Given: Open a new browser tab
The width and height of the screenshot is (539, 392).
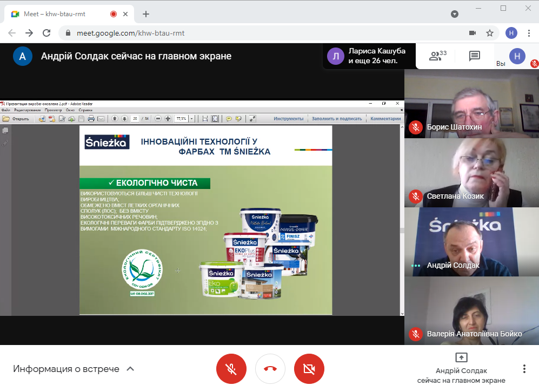Looking at the screenshot, I should [x=146, y=14].
